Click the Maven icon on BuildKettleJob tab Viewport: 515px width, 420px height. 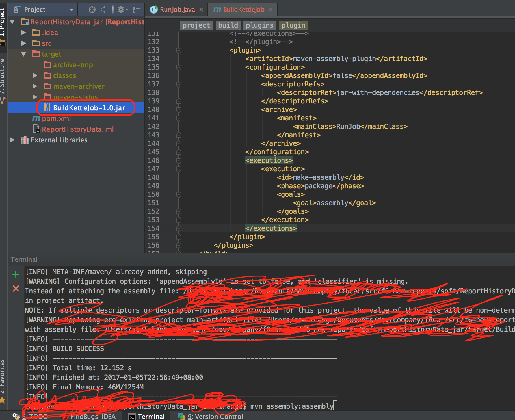click(x=217, y=10)
